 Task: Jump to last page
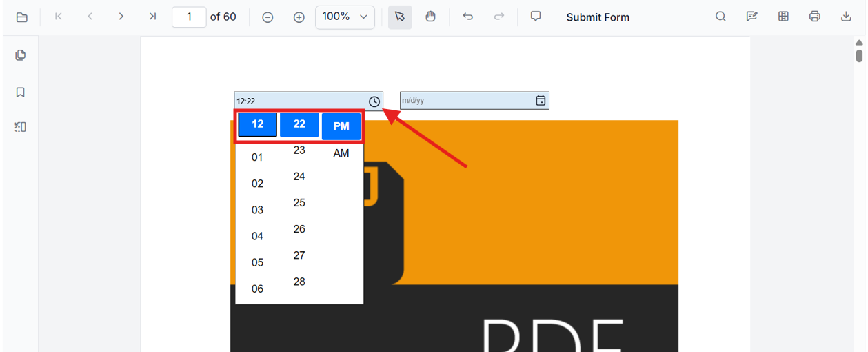click(152, 17)
